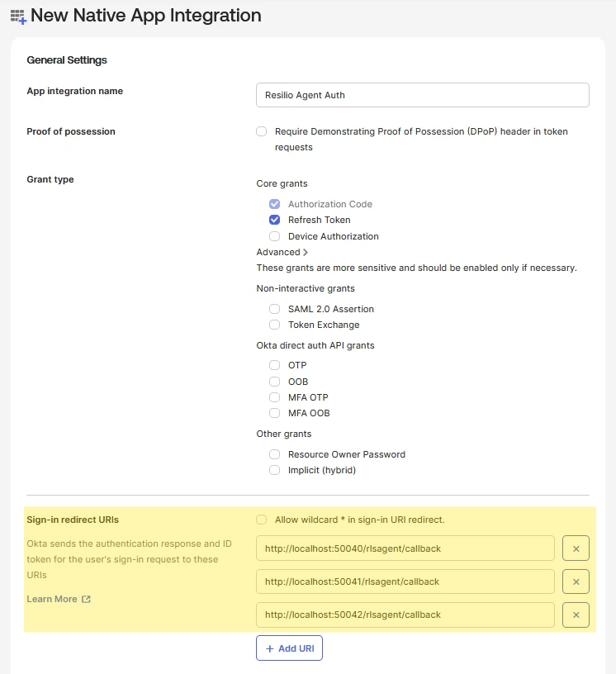616x674 pixels.
Task: Click the external link icon beside Learn More
Action: [x=86, y=599]
